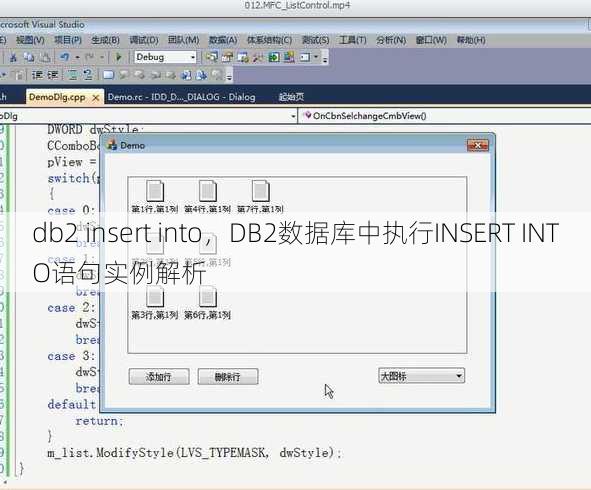The image size is (591, 490).
Task: Click the next bookmark in folder icon
Action: tap(186, 75)
